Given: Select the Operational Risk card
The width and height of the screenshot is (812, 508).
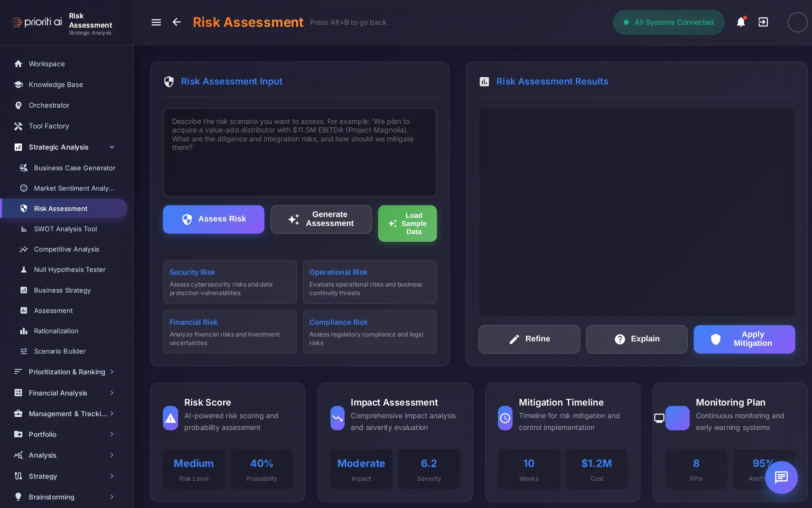Looking at the screenshot, I should [370, 282].
